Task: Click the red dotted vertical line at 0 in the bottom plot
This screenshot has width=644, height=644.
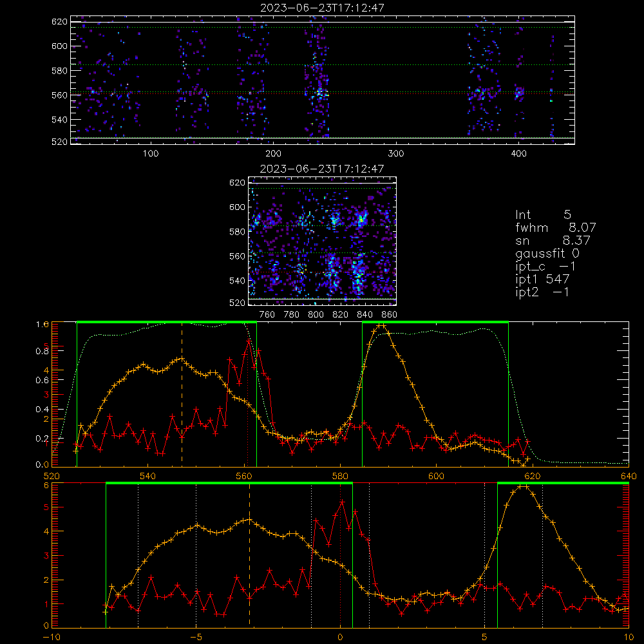Action: click(x=340, y=555)
